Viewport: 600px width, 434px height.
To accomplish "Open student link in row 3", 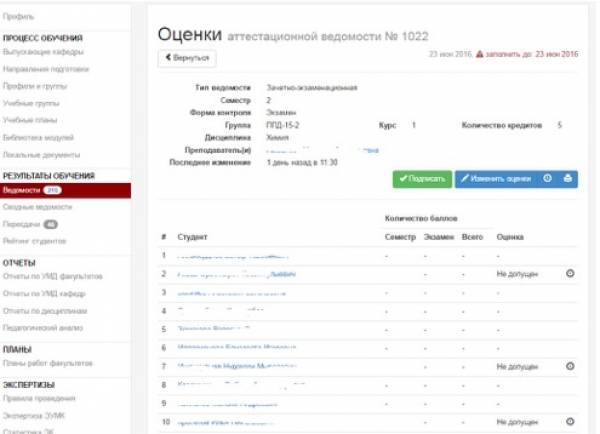I will pyautogui.click(x=232, y=294).
